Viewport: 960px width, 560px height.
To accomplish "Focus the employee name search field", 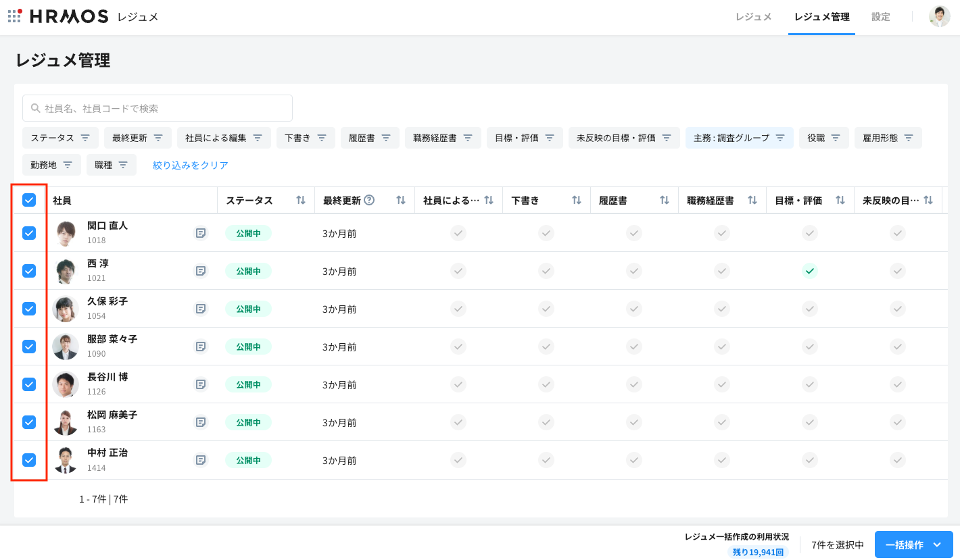I will (158, 108).
